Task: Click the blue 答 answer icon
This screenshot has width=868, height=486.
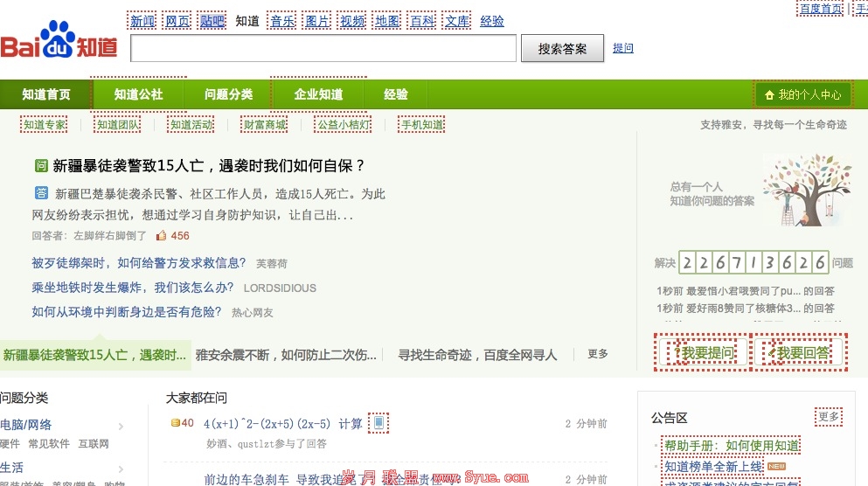Action: coord(41,193)
